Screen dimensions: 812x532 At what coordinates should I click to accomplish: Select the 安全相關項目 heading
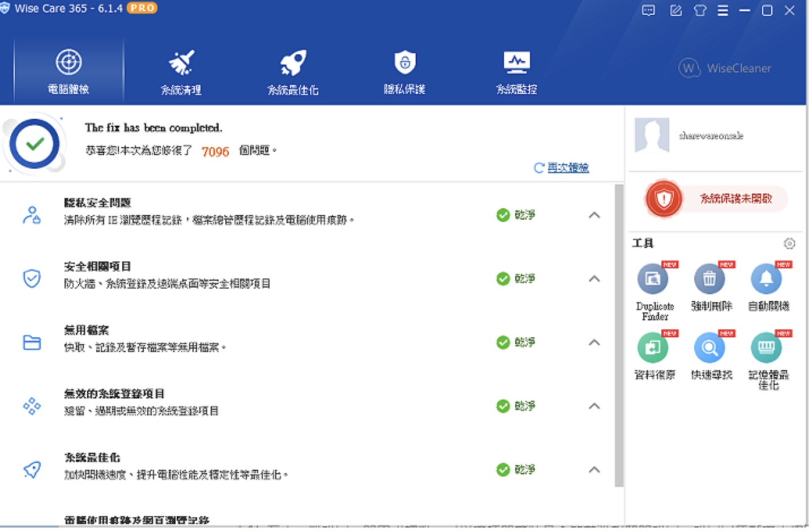[97, 266]
